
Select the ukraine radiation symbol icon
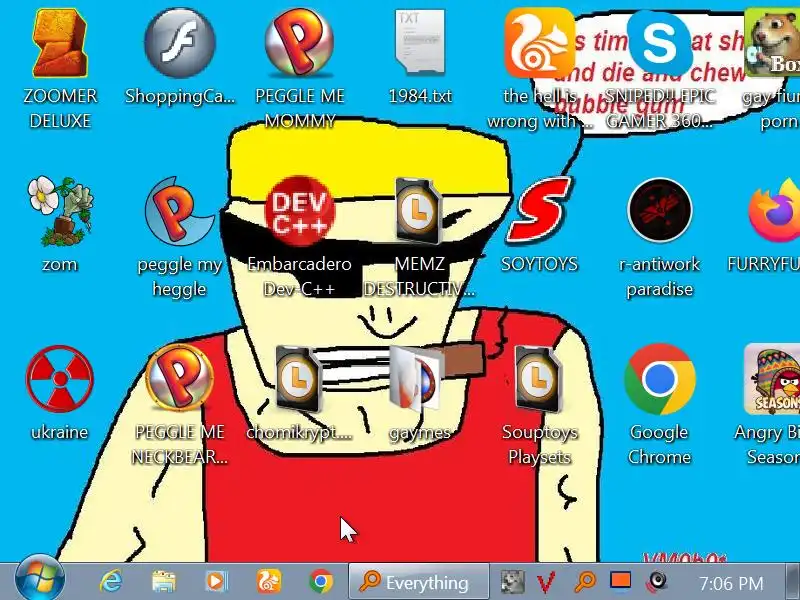(60, 379)
